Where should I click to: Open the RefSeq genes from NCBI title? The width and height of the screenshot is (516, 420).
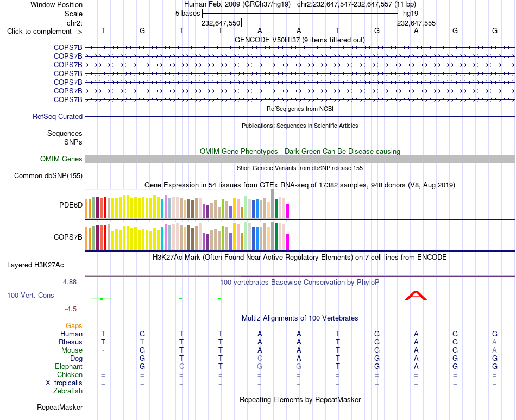pyautogui.click(x=300, y=109)
